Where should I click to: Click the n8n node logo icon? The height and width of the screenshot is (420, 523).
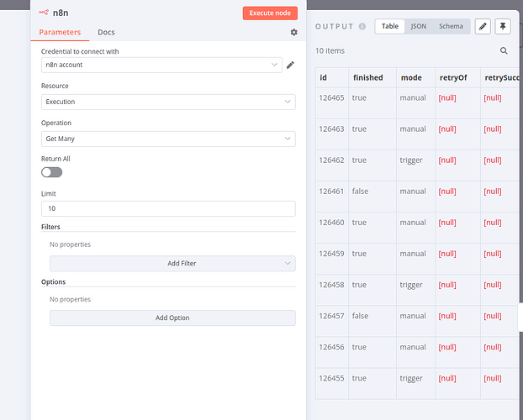point(44,13)
